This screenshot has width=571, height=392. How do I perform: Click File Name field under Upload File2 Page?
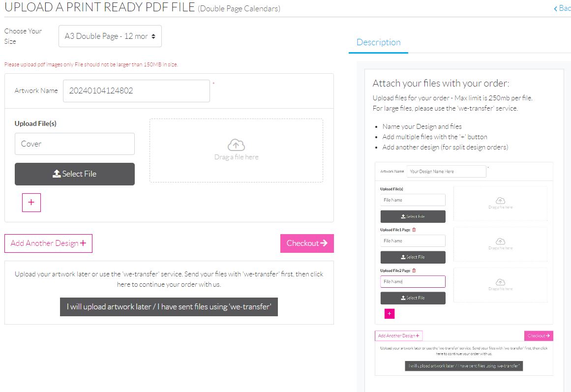click(413, 281)
